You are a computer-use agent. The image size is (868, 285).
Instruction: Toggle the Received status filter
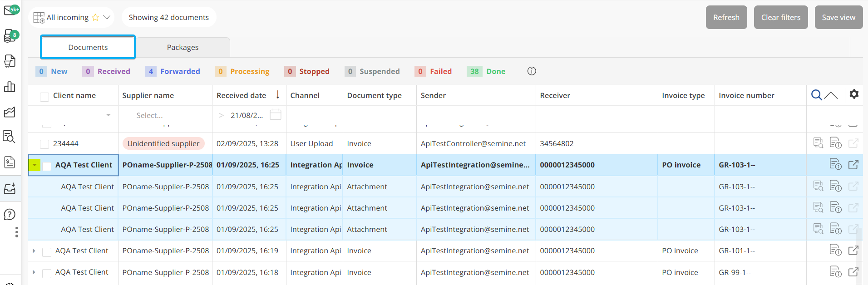coord(107,71)
